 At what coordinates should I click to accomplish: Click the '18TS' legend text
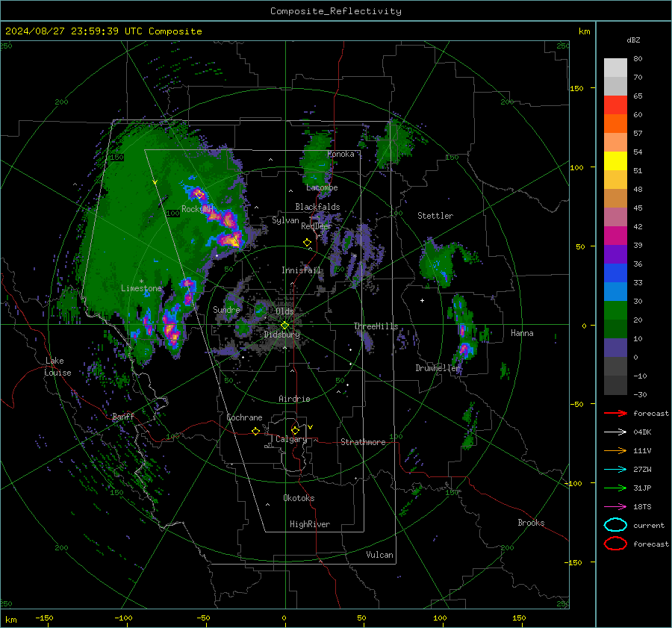click(x=642, y=507)
